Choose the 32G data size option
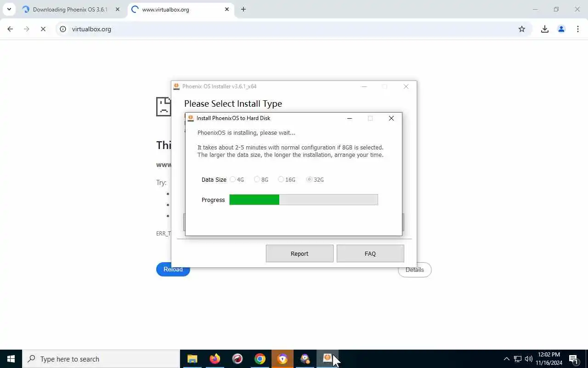The height and width of the screenshot is (368, 588). (x=315, y=179)
